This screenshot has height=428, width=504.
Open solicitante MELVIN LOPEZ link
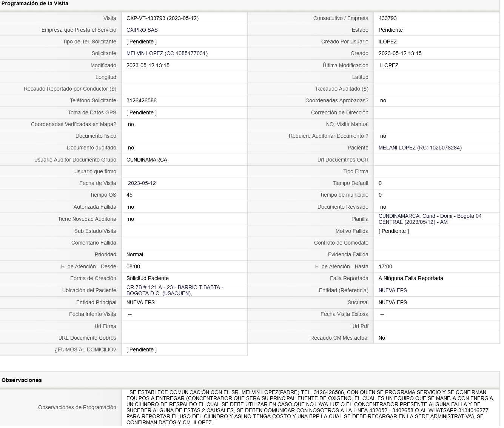pyautogui.click(x=167, y=53)
